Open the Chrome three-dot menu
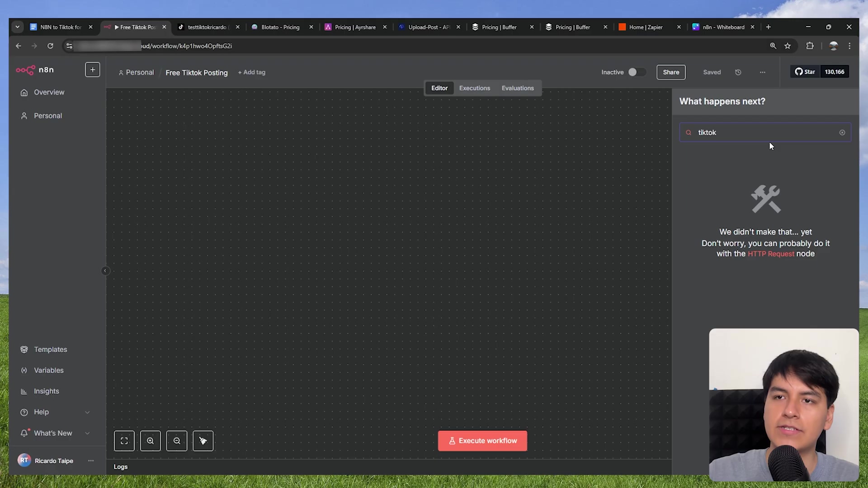The height and width of the screenshot is (488, 868). point(849,46)
